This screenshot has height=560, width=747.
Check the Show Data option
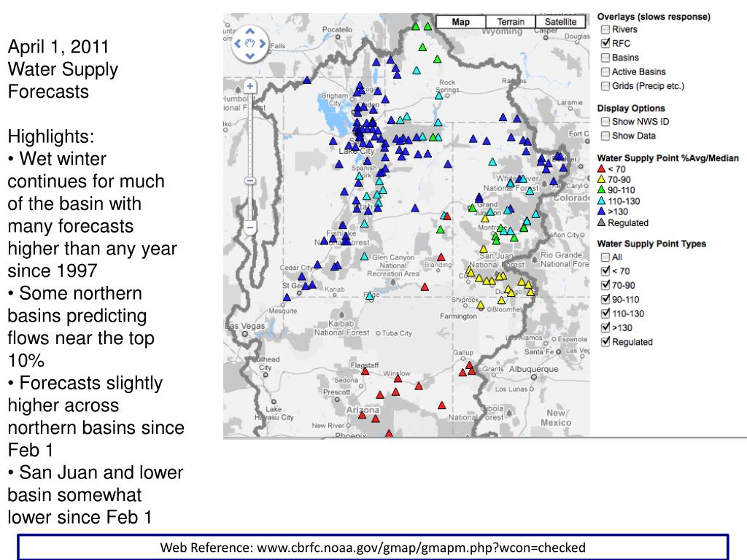[x=605, y=136]
